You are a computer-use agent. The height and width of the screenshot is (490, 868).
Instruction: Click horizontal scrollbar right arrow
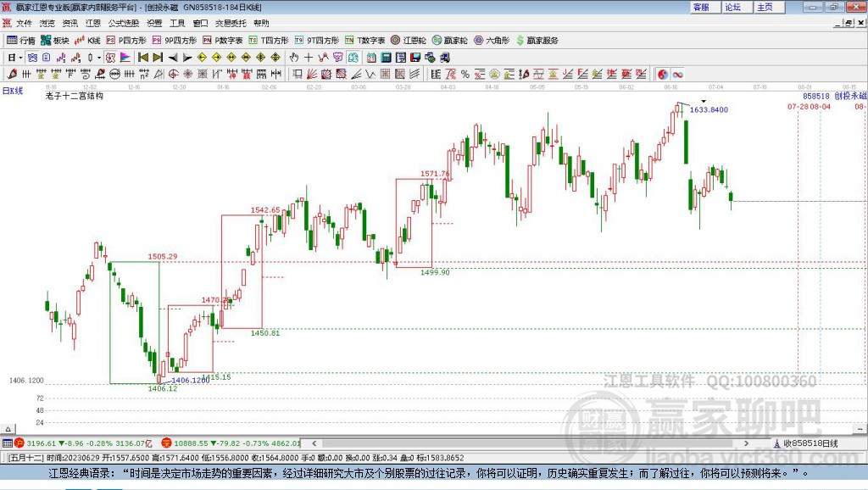click(x=746, y=443)
